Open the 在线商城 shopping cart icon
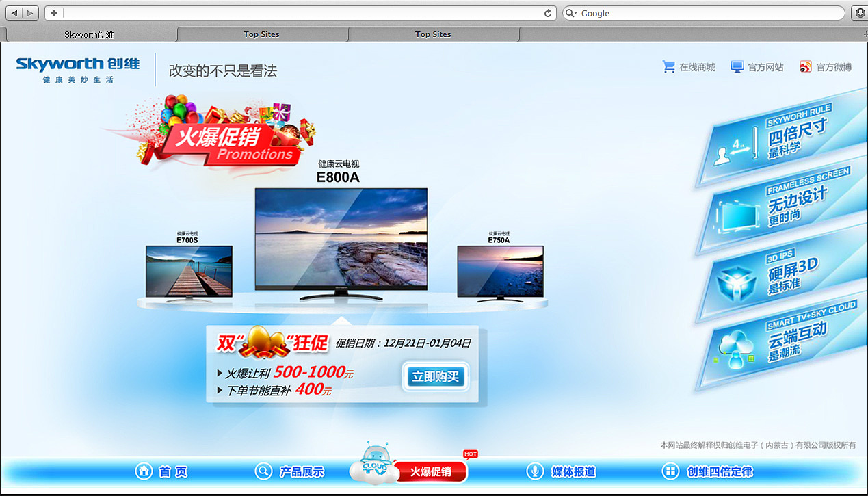The width and height of the screenshot is (868, 496). [x=668, y=66]
